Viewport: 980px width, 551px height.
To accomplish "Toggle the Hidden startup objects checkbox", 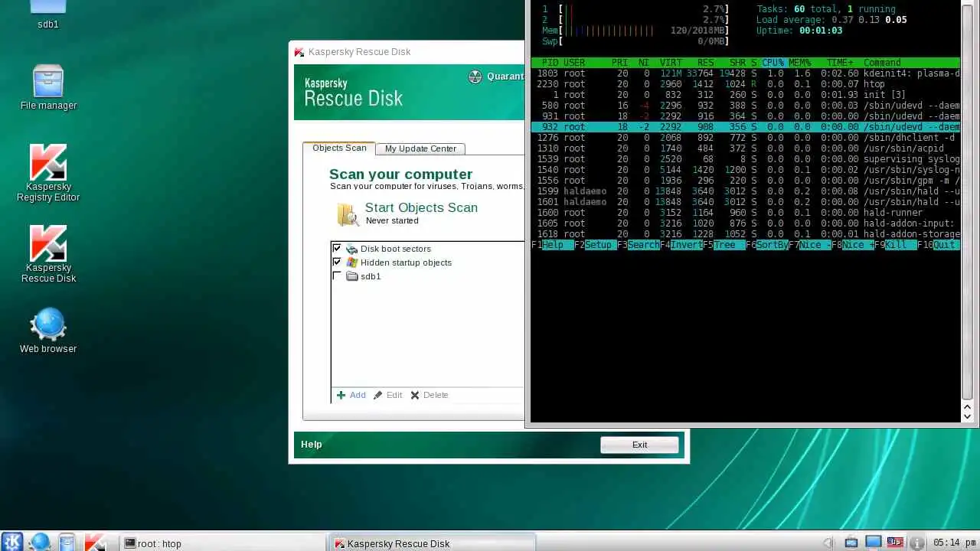I will [337, 262].
